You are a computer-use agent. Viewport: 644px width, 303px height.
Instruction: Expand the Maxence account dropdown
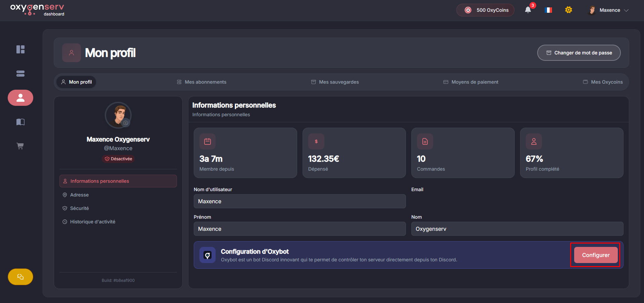[x=608, y=10]
